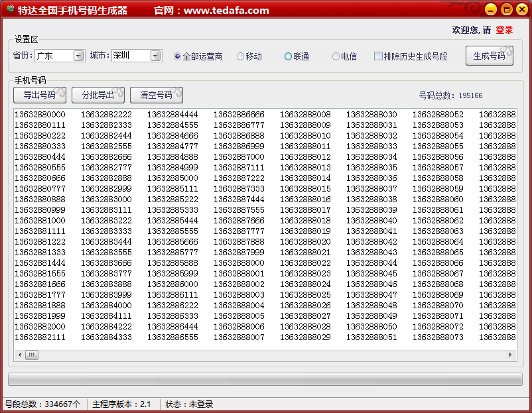Select the 电信 carrier radio button

[x=336, y=56]
